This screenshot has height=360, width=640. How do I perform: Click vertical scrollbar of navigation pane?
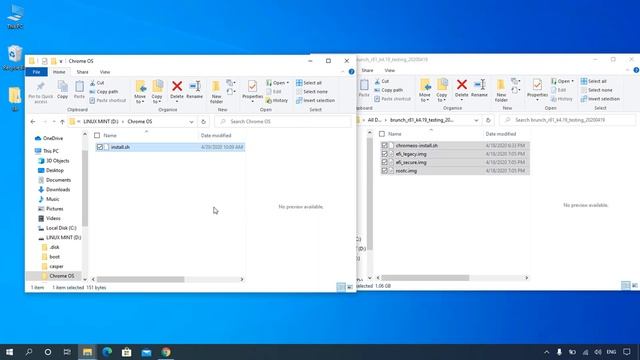(85, 188)
